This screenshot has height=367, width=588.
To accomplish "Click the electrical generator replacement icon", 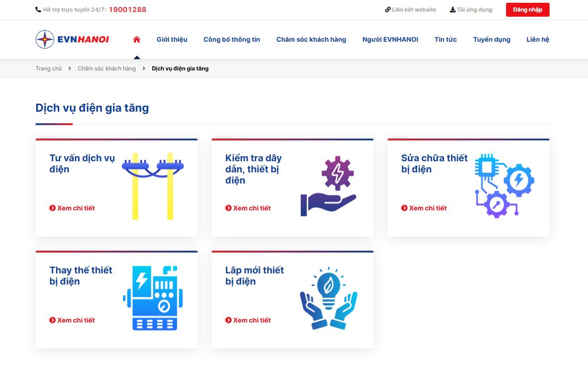I will point(153,298).
